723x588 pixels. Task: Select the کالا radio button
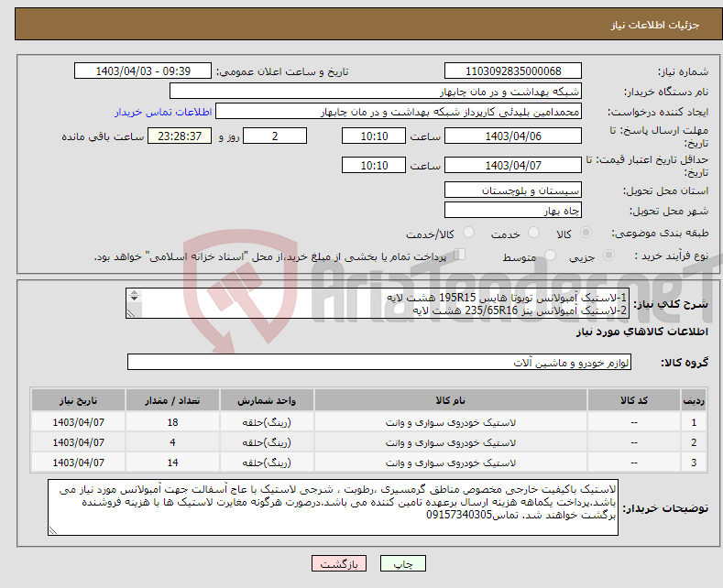pyautogui.click(x=586, y=233)
